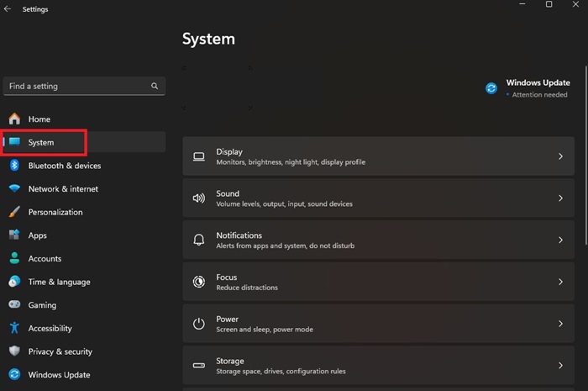Click the Home house icon in sidebar

14,119
